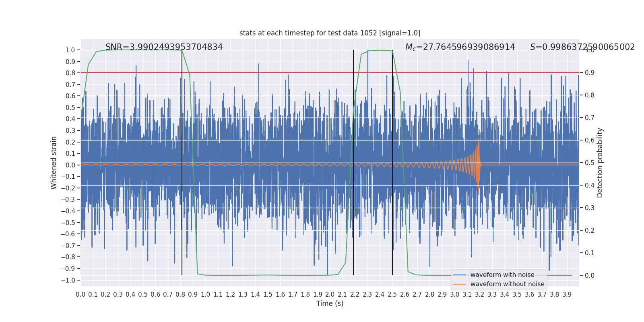Select 'waveform with noise' legend label
Viewport: 644px width, 322px height.
502,275
